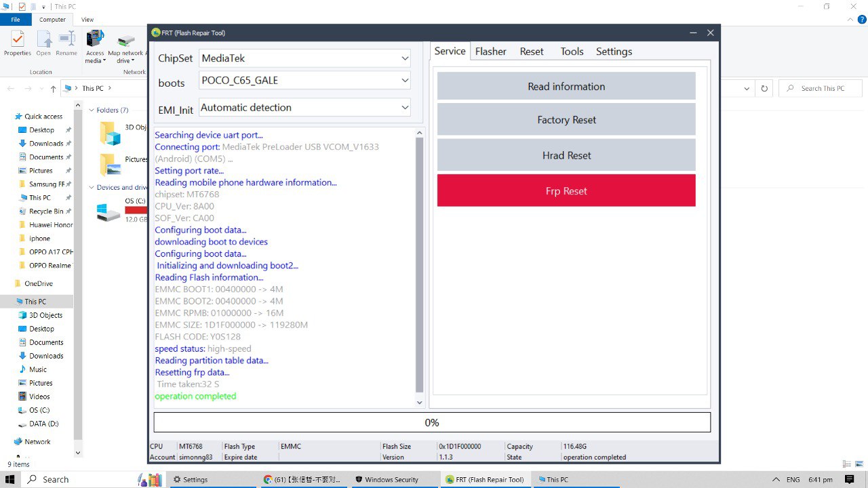Click This PC taskbar button
The height and width of the screenshot is (488, 868).
point(576,479)
